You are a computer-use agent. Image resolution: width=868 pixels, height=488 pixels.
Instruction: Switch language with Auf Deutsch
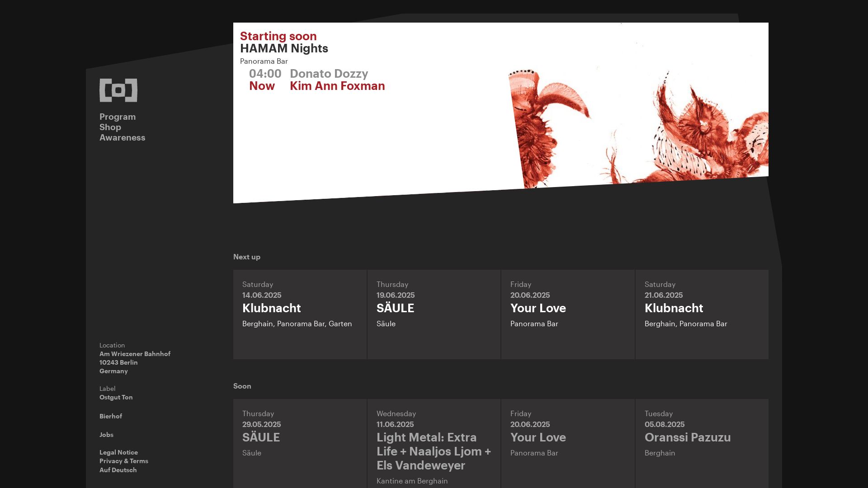118,470
